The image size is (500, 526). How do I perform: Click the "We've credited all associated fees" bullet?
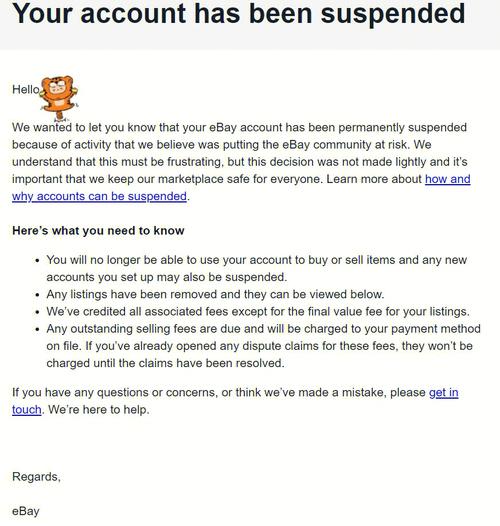coord(258,312)
